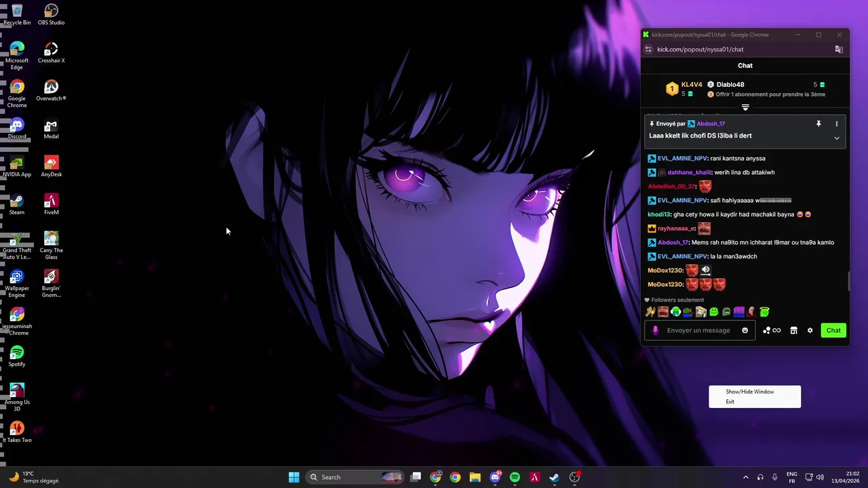Select the Medal desktop shortcut

point(51,128)
